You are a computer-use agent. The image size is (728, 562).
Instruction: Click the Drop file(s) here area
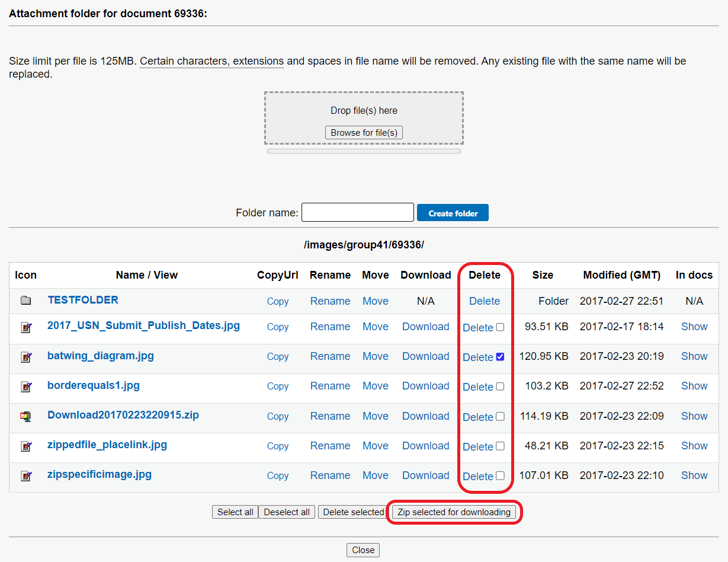[x=364, y=118]
